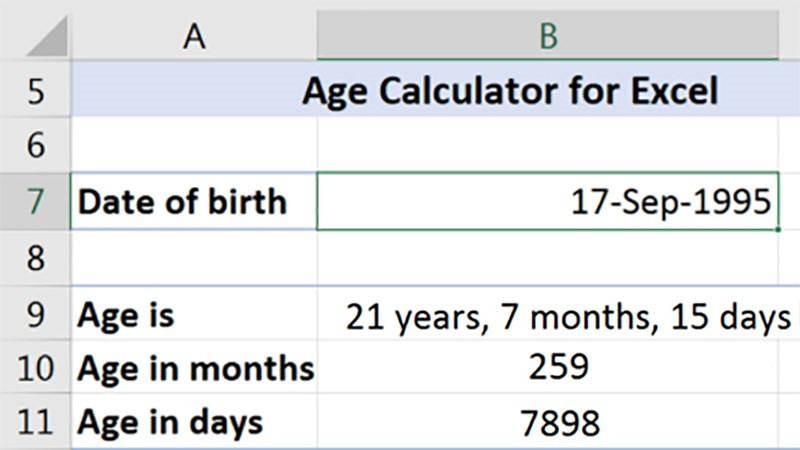Click the 17-Sep-1995 date cell

548,202
